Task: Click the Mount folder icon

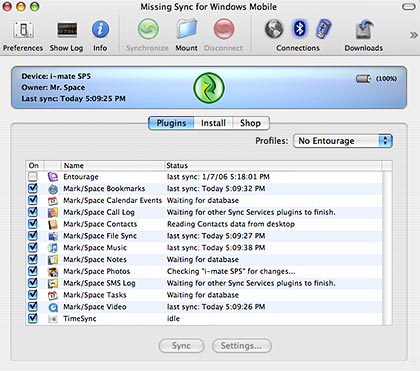Action: click(x=187, y=29)
